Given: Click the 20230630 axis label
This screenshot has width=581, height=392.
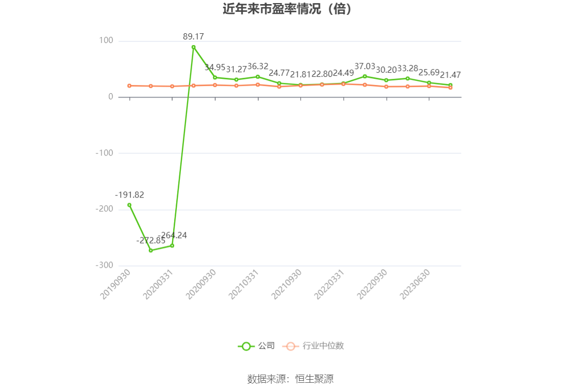Looking at the screenshot, I should tap(414, 284).
